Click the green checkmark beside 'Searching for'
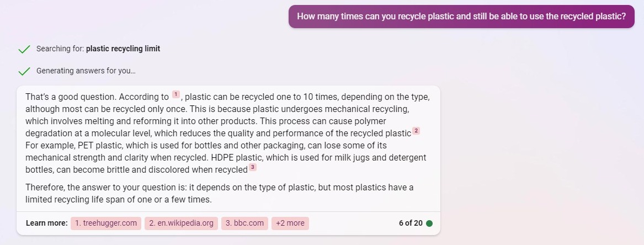Viewport: 644px width, 245px height. [24, 49]
